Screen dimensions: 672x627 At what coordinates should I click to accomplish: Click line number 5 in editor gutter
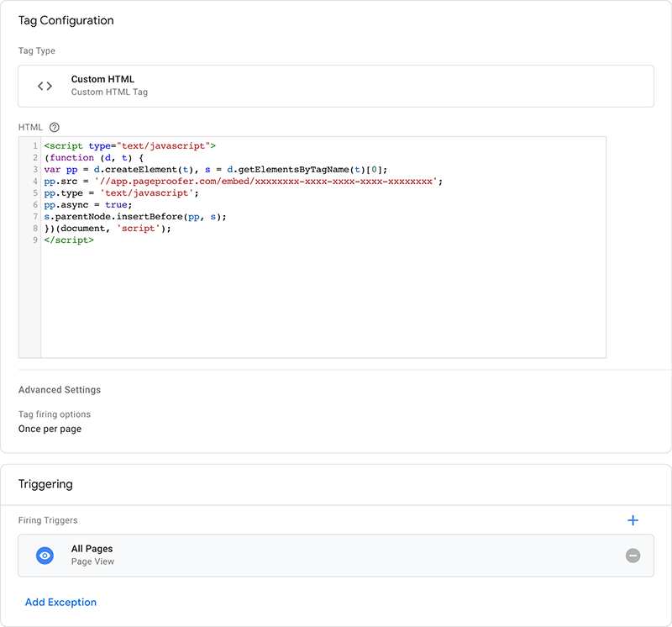[x=35, y=192]
